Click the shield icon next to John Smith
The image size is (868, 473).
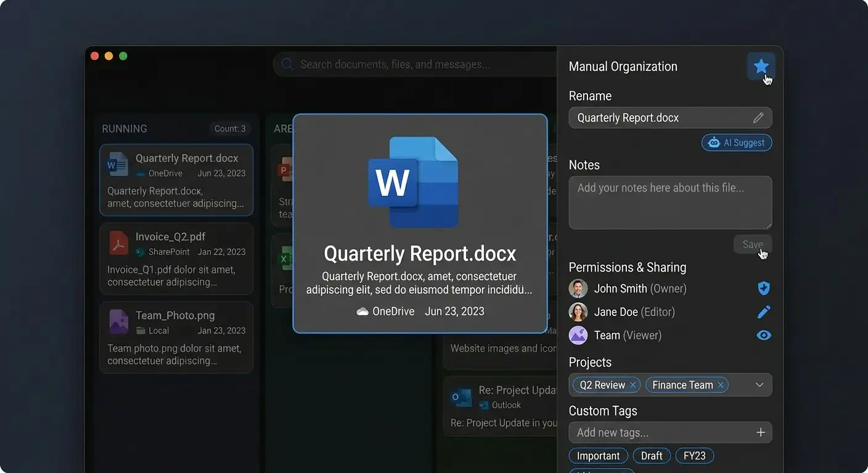(764, 288)
